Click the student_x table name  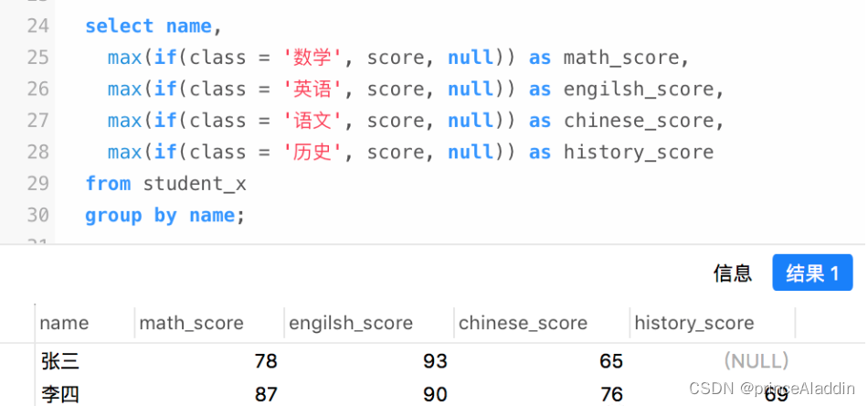195,185
